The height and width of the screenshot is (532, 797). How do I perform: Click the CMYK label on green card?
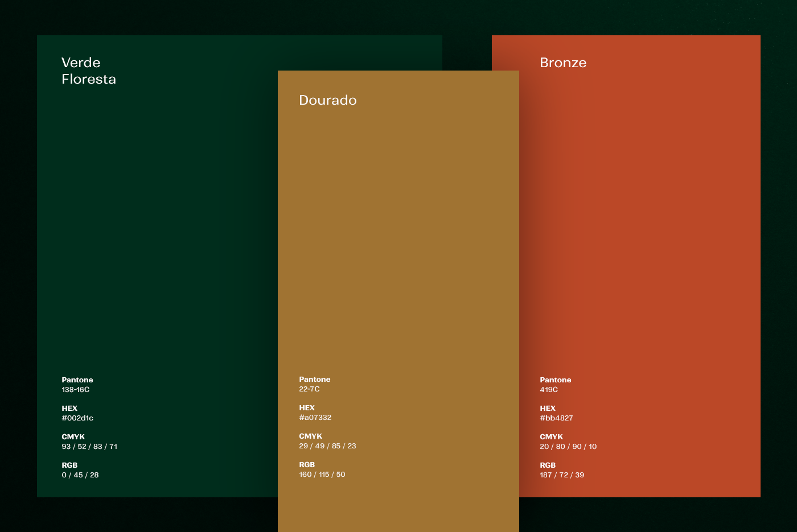[x=73, y=437]
